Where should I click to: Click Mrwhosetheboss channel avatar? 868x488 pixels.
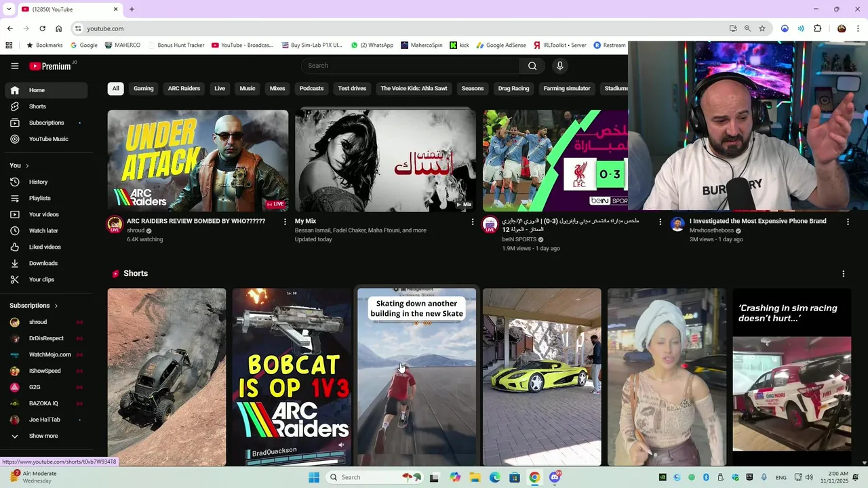[x=677, y=224]
